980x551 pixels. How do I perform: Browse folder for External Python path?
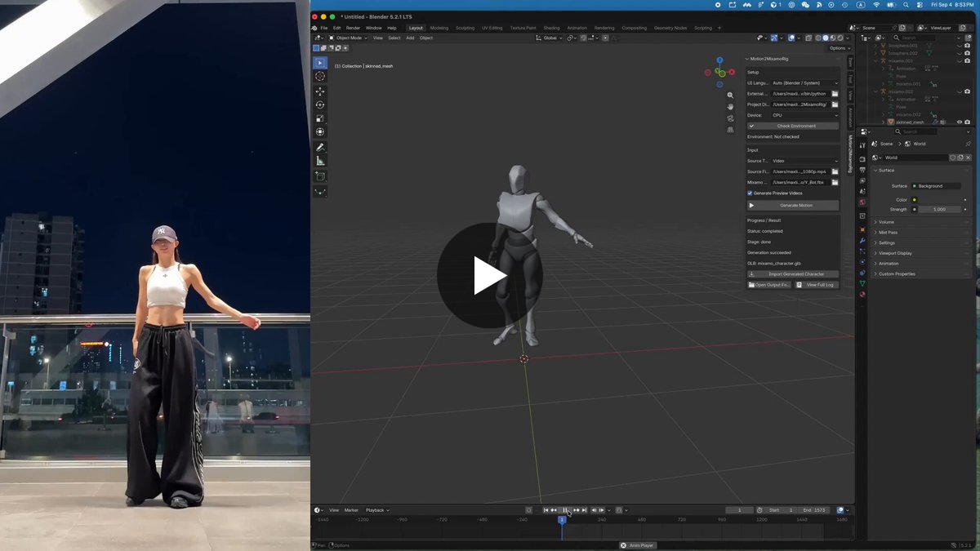835,94
